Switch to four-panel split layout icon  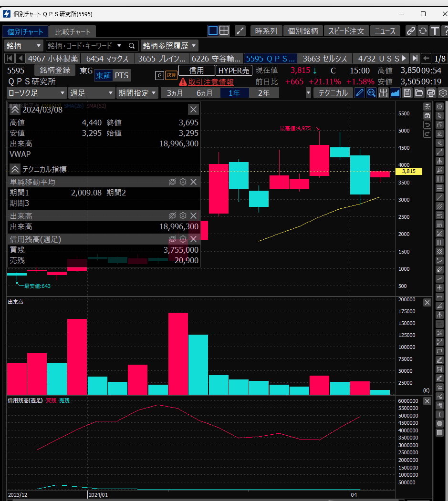pyautogui.click(x=224, y=31)
